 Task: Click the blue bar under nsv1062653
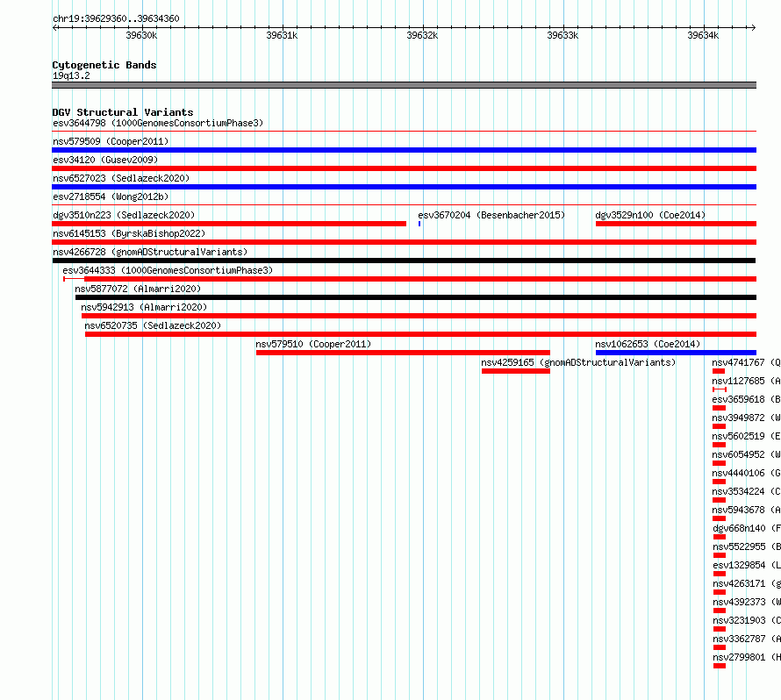coord(676,353)
